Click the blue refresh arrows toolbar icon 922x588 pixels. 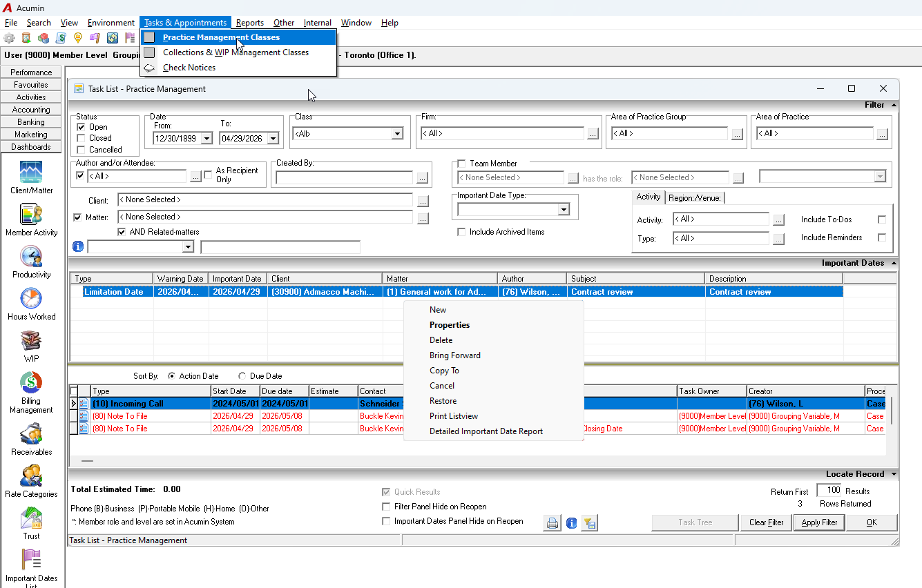point(113,38)
